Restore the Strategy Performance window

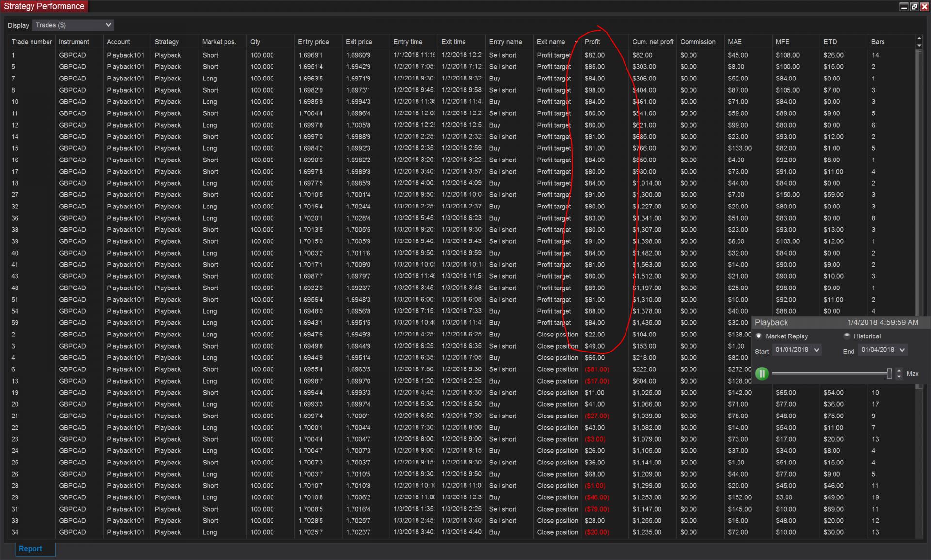pos(914,7)
